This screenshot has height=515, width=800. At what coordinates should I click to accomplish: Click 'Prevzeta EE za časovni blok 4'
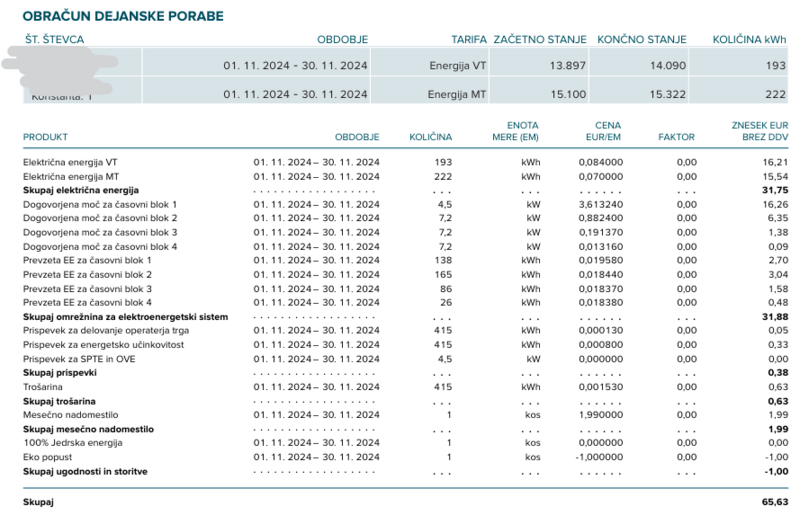[88, 302]
